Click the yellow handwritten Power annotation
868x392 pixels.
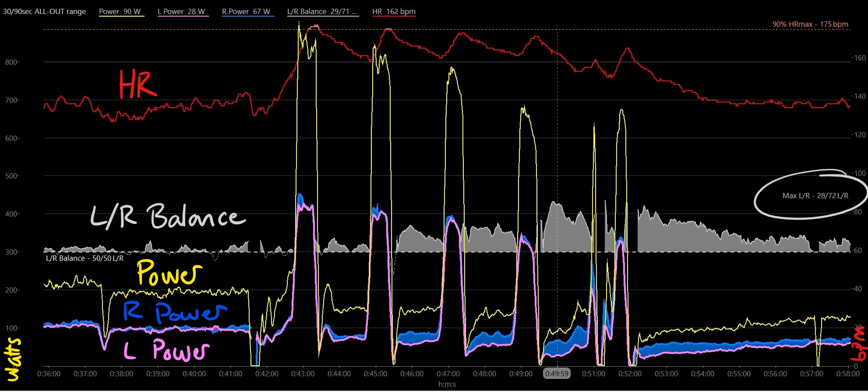(x=169, y=273)
